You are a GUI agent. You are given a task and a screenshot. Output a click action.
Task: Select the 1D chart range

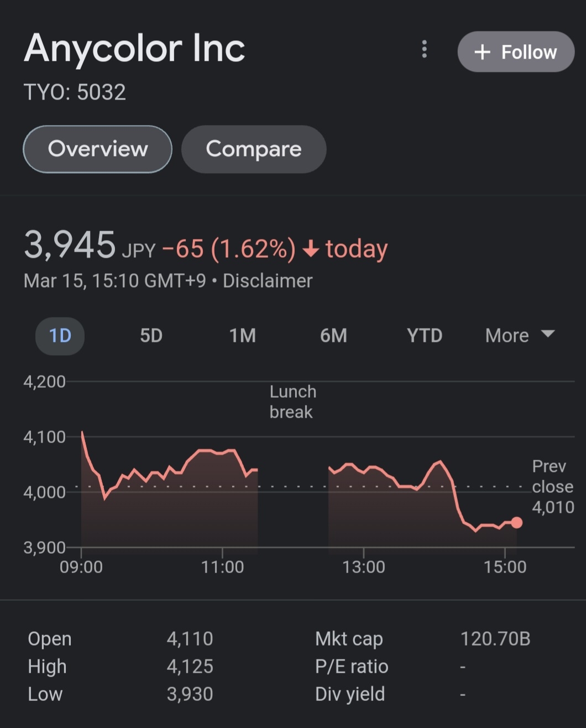click(60, 336)
